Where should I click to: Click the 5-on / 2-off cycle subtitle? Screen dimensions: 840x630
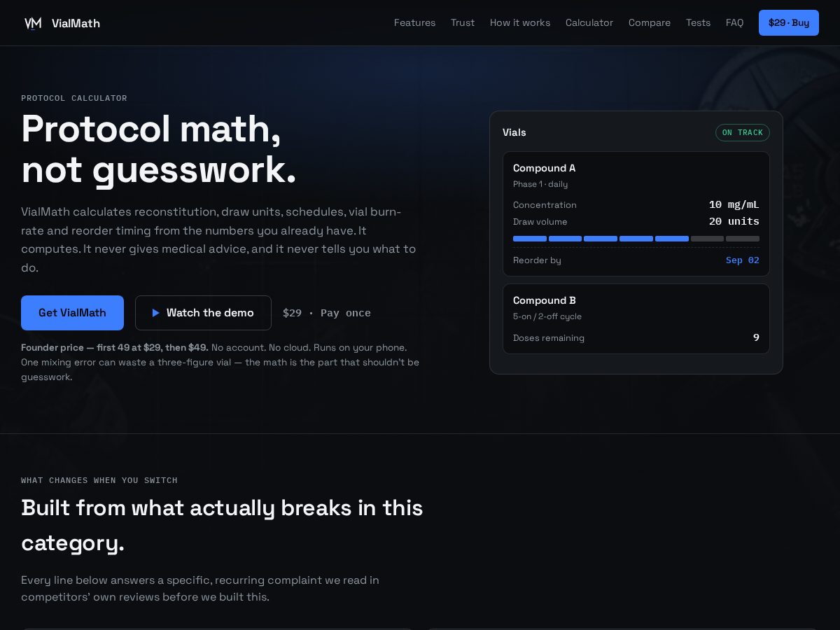(547, 316)
